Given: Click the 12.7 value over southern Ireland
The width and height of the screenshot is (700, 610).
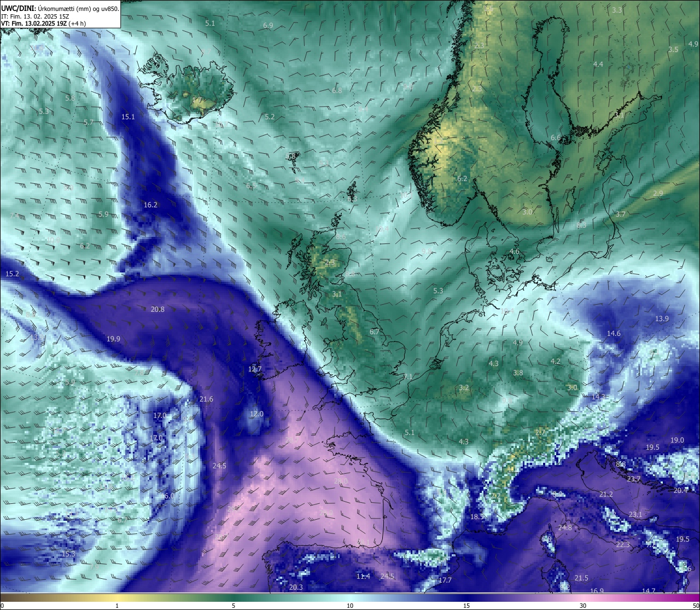Looking at the screenshot, I should tap(255, 369).
